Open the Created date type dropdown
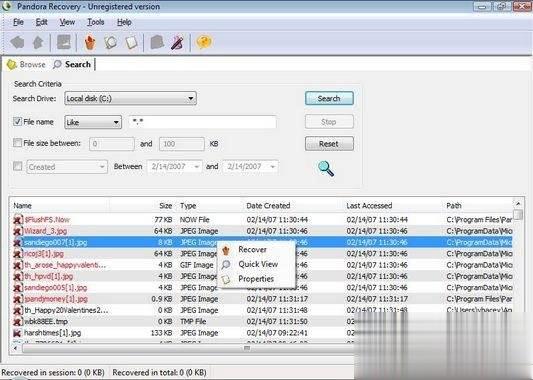Viewport: 533px width, 380px height. 67,167
